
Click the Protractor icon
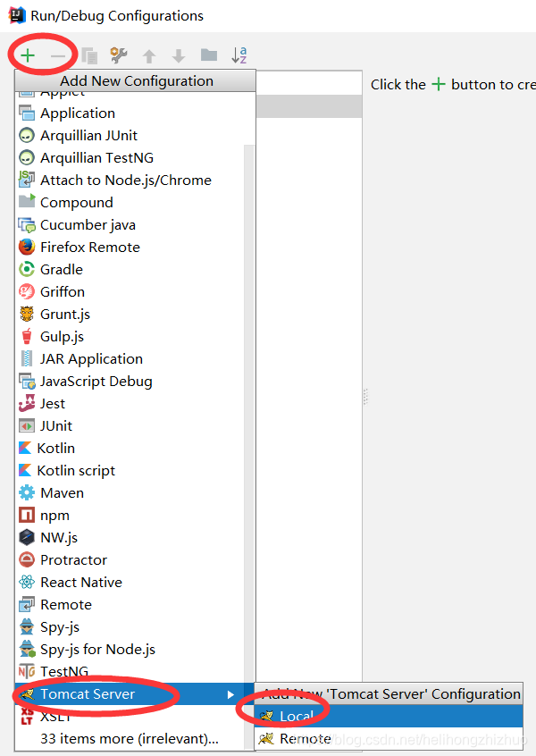click(x=27, y=559)
